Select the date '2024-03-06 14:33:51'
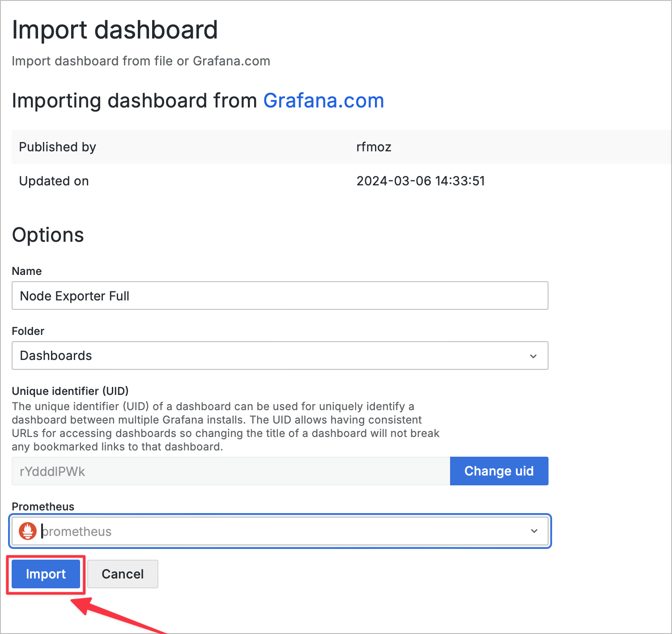Screen dimensions: 672x634 (421, 181)
